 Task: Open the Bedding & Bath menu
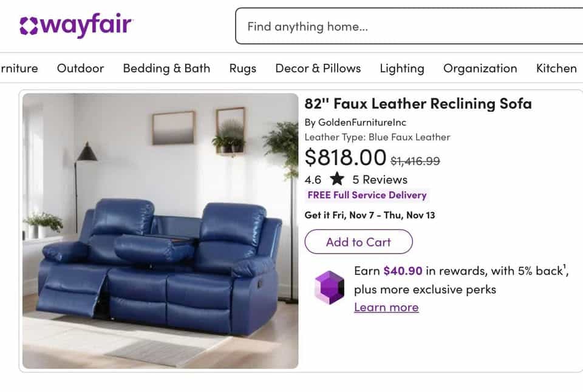click(x=166, y=69)
